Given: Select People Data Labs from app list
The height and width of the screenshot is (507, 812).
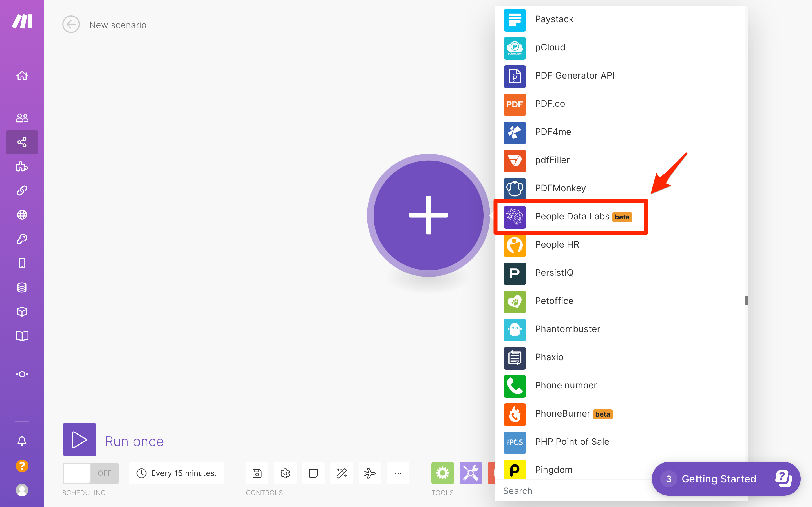Looking at the screenshot, I should click(572, 217).
